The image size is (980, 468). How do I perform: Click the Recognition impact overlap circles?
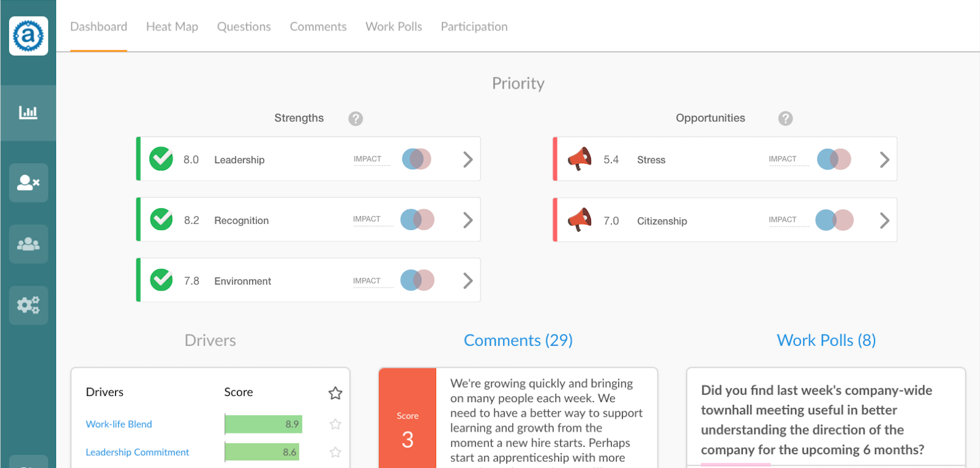tap(417, 220)
